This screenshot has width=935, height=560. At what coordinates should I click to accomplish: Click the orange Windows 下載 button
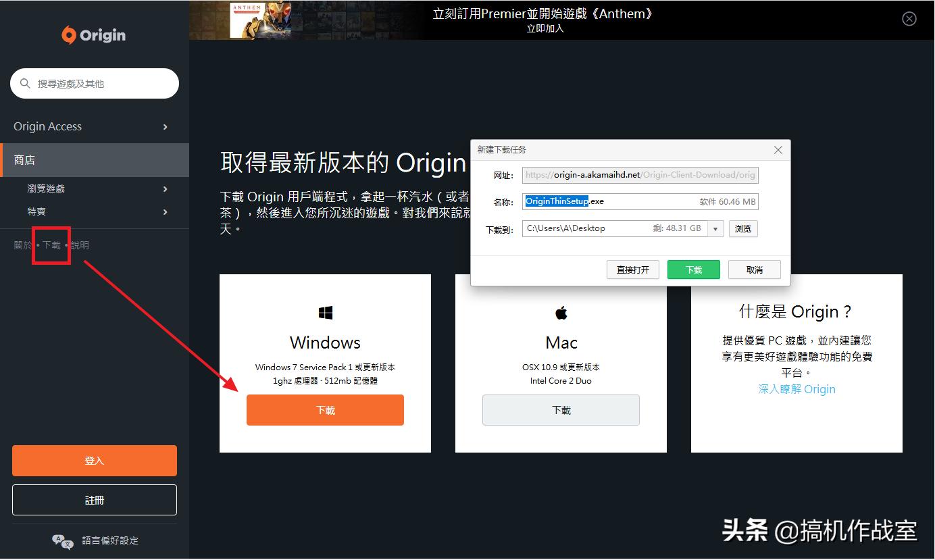coord(325,409)
